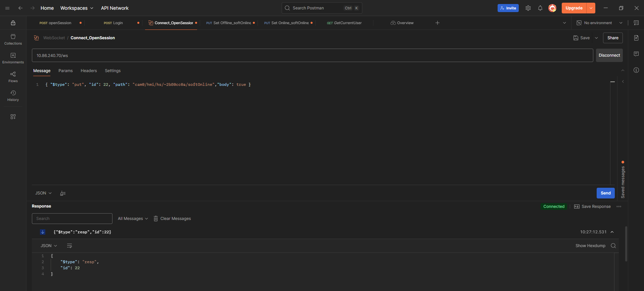
Task: Open the tab list overflow dropdown
Action: click(564, 23)
